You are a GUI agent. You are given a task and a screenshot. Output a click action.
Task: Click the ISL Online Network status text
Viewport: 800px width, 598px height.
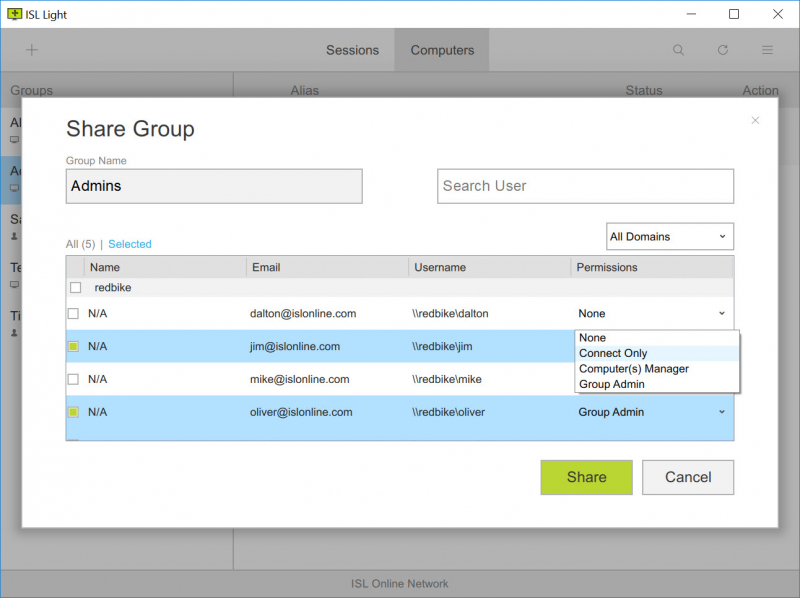point(399,584)
